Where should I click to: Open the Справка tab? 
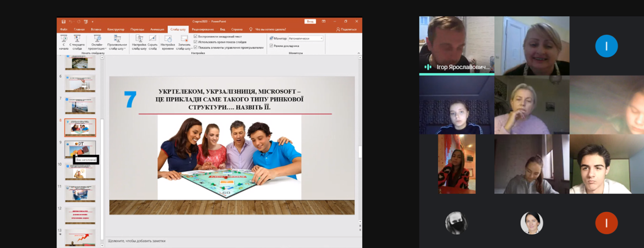coord(237,30)
